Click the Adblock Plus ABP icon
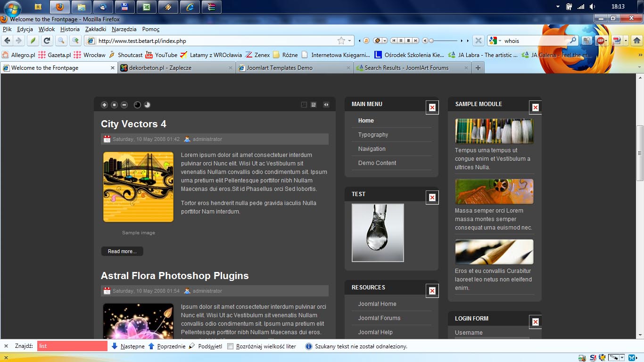This screenshot has width=644, height=362. click(601, 41)
